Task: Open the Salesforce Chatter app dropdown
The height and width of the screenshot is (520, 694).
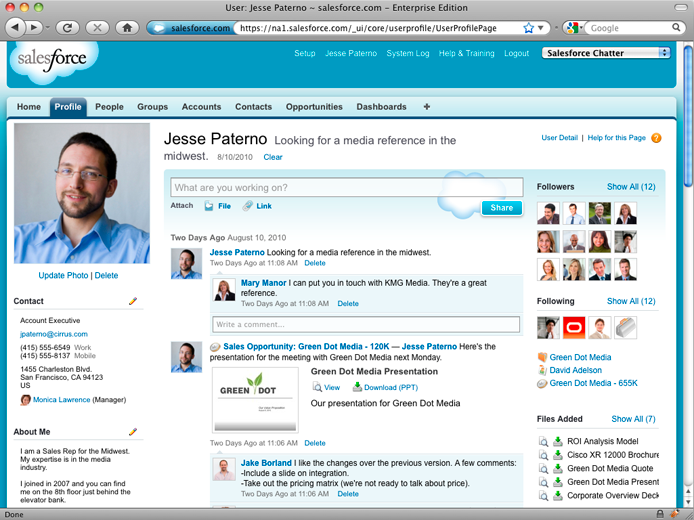Action: (606, 53)
